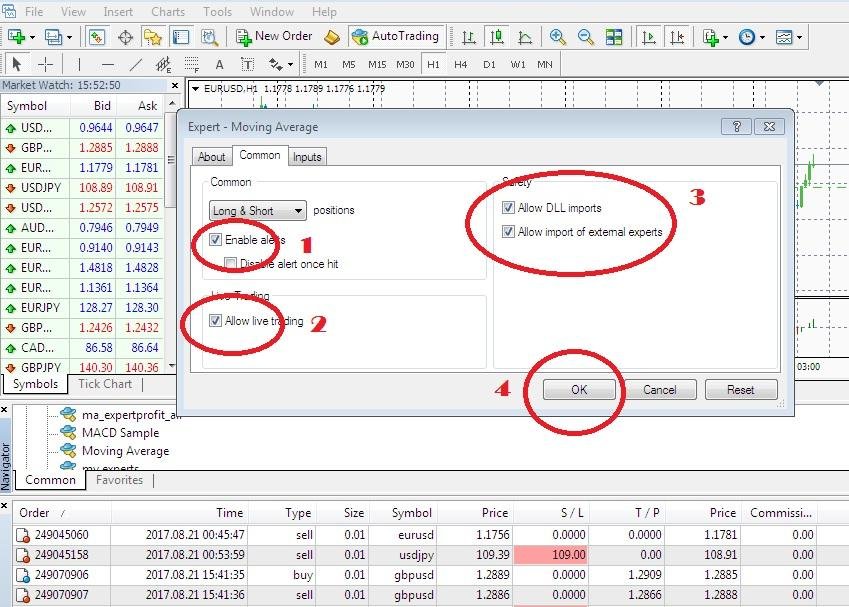Image resolution: width=849 pixels, height=607 pixels.
Task: Open the Tools menu
Action: pos(218,11)
